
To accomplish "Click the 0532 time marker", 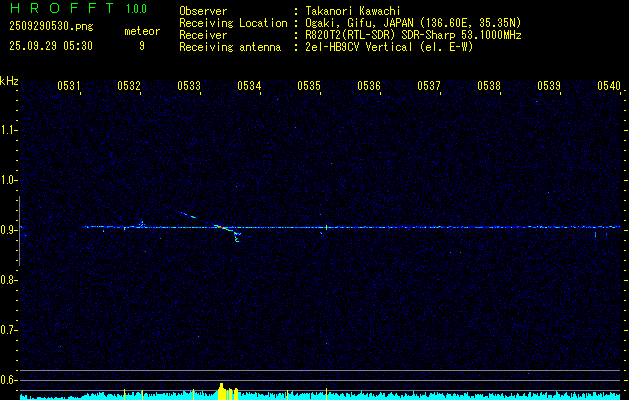I will pyautogui.click(x=129, y=85).
